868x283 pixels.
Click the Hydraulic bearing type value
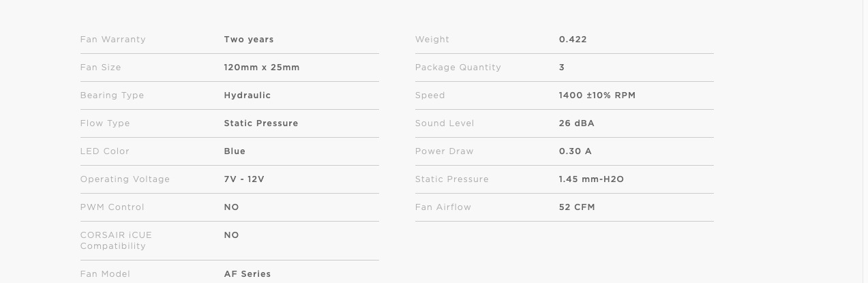pyautogui.click(x=248, y=95)
